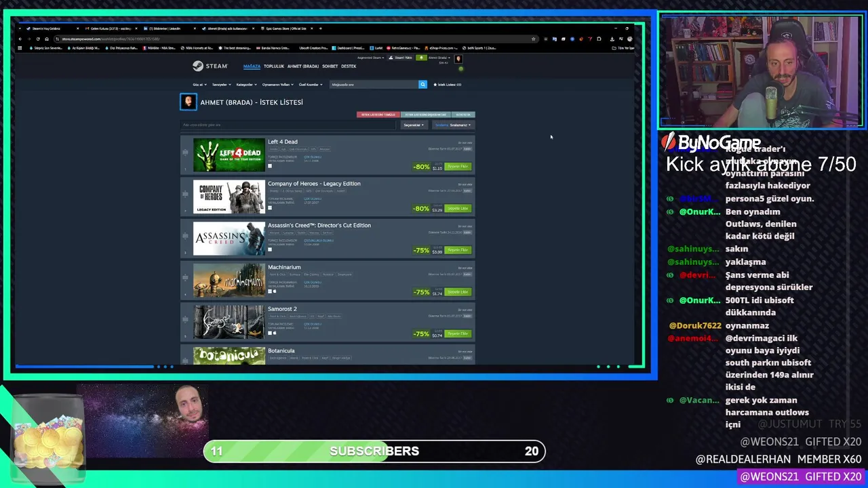Open the Assassin's Creed Director's Cut title

click(319, 225)
